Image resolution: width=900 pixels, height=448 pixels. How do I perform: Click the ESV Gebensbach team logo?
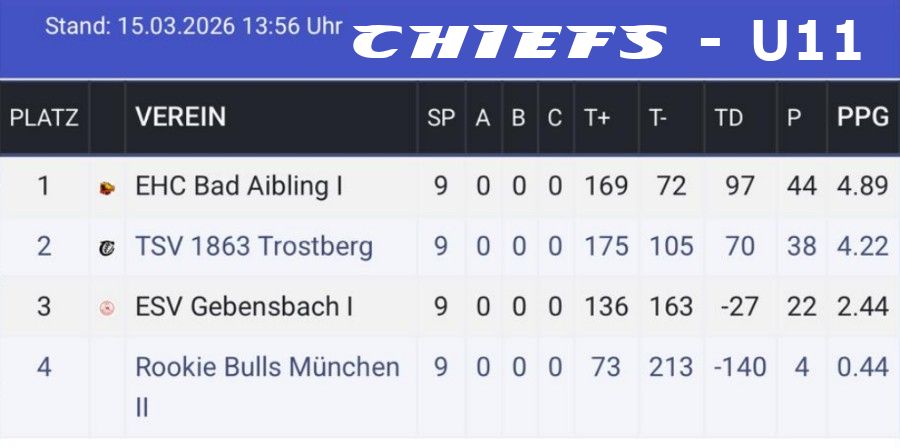[x=107, y=307]
